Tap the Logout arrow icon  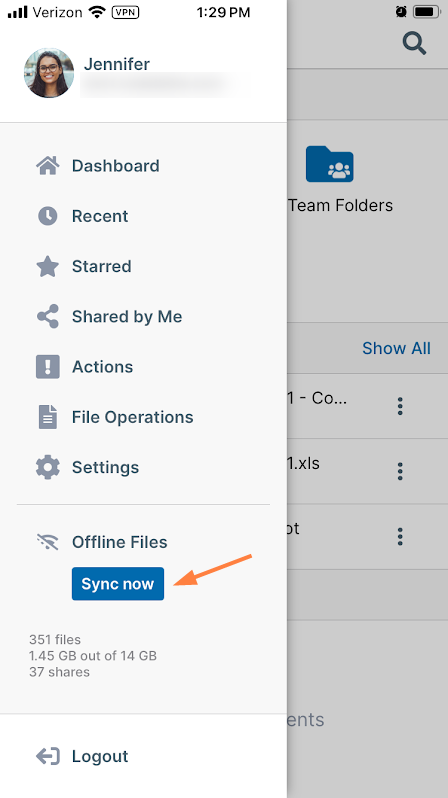pyautogui.click(x=48, y=756)
